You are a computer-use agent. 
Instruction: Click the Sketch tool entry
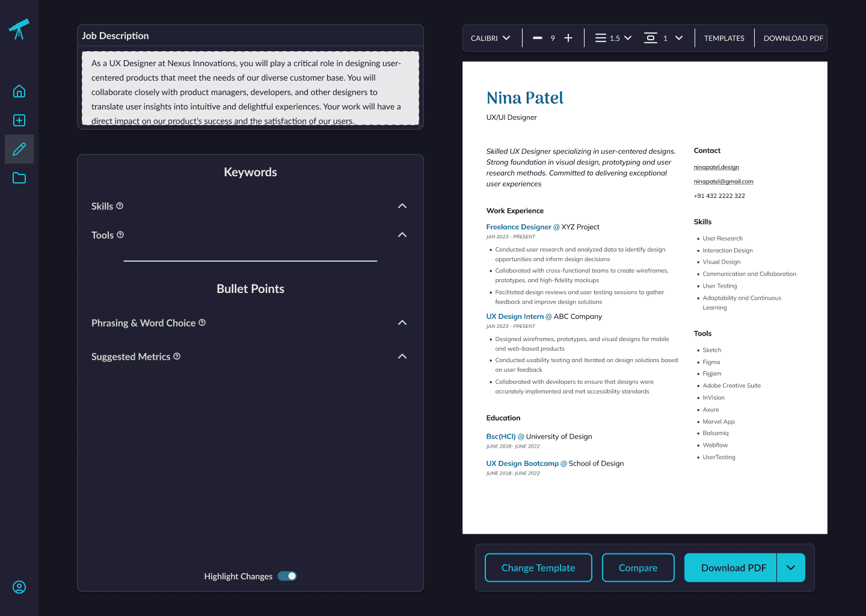pos(711,350)
